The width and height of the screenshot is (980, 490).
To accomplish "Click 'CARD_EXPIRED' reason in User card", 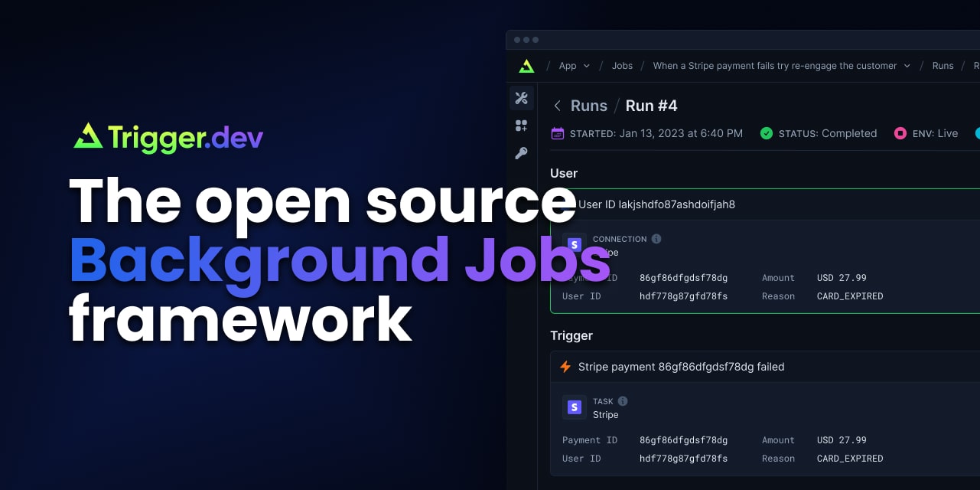I will 850,296.
